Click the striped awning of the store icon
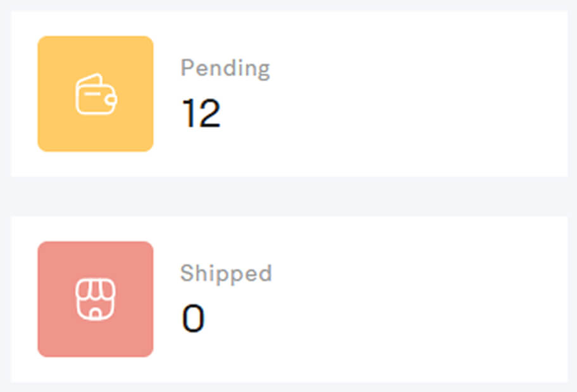 coord(96,289)
